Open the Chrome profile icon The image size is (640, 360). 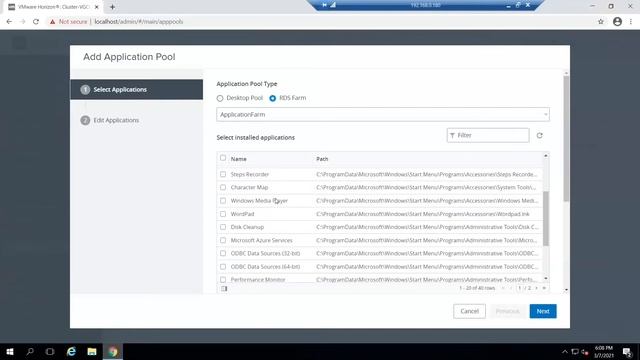pos(617,22)
